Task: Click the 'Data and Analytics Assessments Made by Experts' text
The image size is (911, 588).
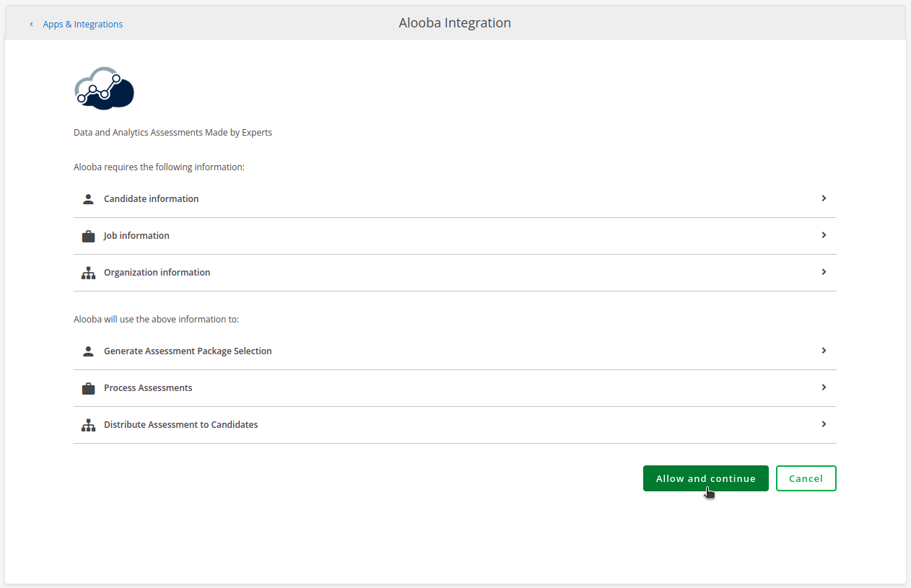Action: coord(173,133)
